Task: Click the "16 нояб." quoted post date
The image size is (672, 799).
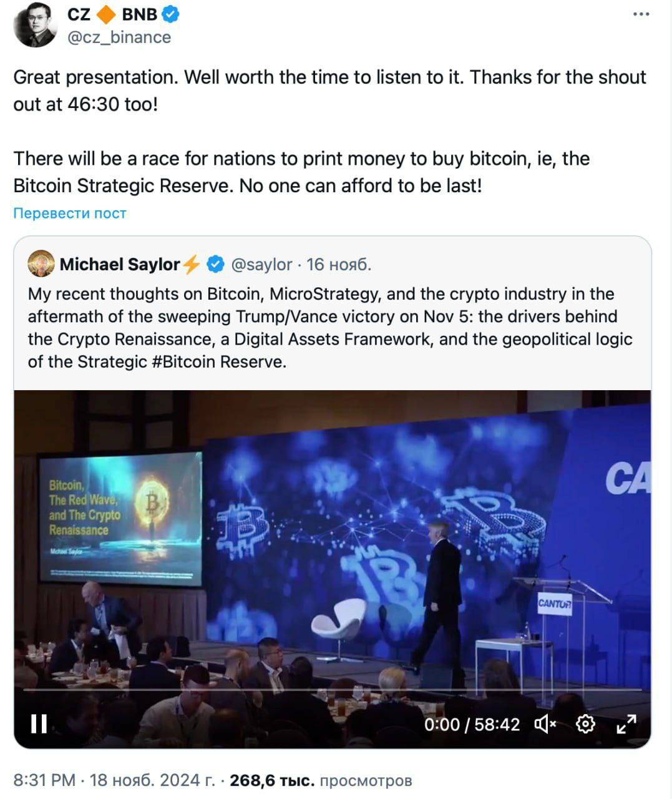Action: coord(339,265)
